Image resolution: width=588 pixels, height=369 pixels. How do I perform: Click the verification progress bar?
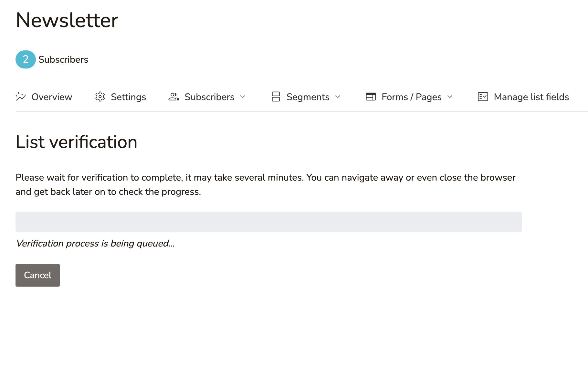point(268,222)
